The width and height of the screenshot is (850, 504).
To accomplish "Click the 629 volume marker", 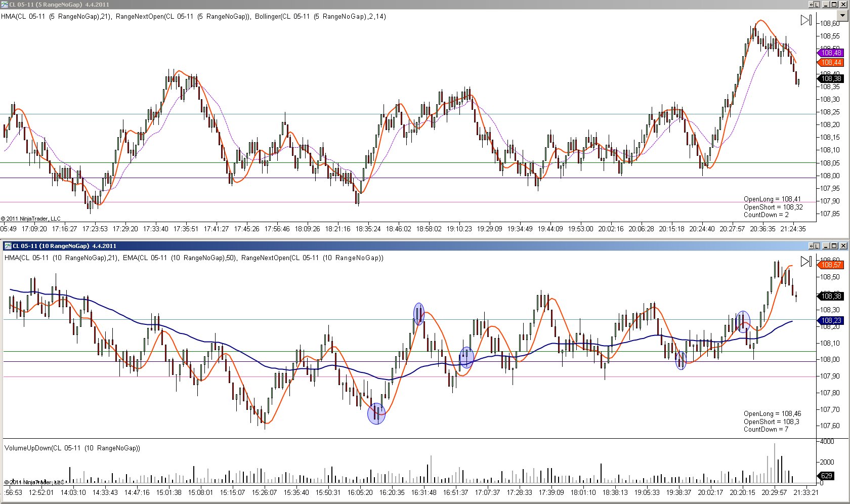I will [x=826, y=476].
